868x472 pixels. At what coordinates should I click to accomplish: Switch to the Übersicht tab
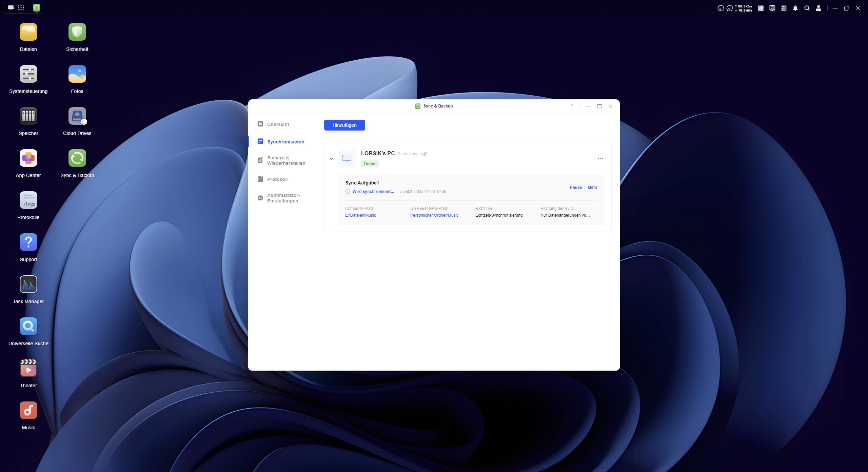(278, 124)
